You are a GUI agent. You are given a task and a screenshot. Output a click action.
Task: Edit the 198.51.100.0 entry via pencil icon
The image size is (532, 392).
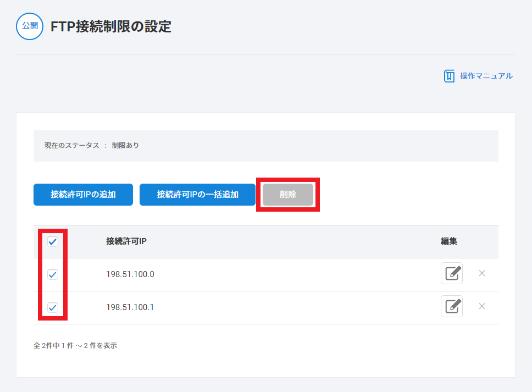[451, 273]
